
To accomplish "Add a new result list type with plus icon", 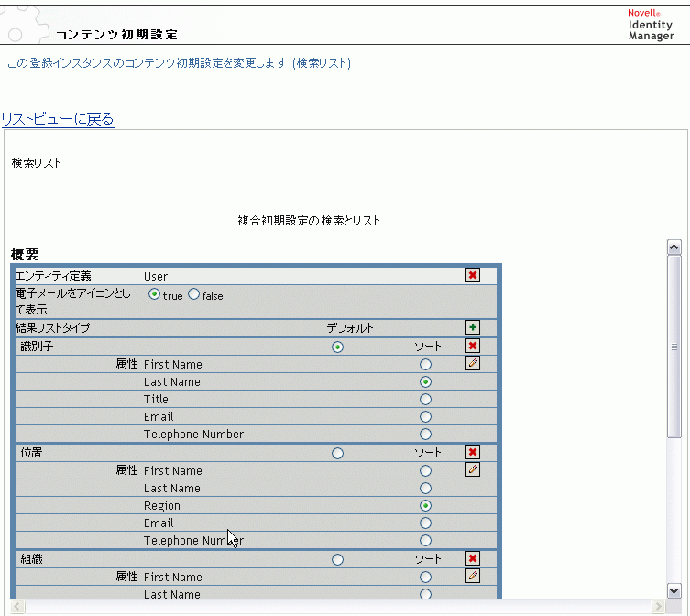I will coord(473,327).
